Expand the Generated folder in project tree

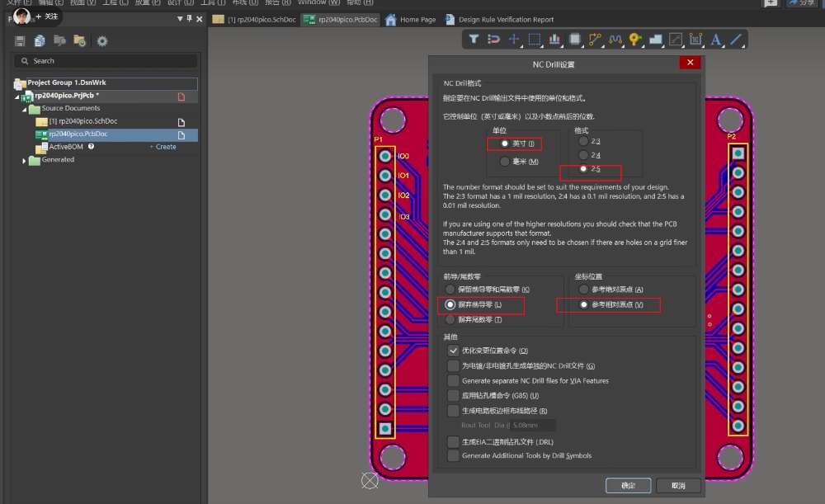[24, 161]
